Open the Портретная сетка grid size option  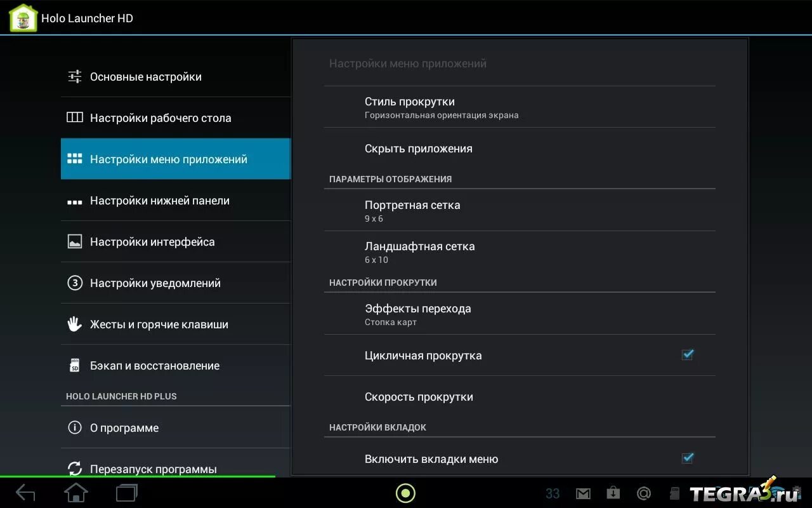point(520,211)
